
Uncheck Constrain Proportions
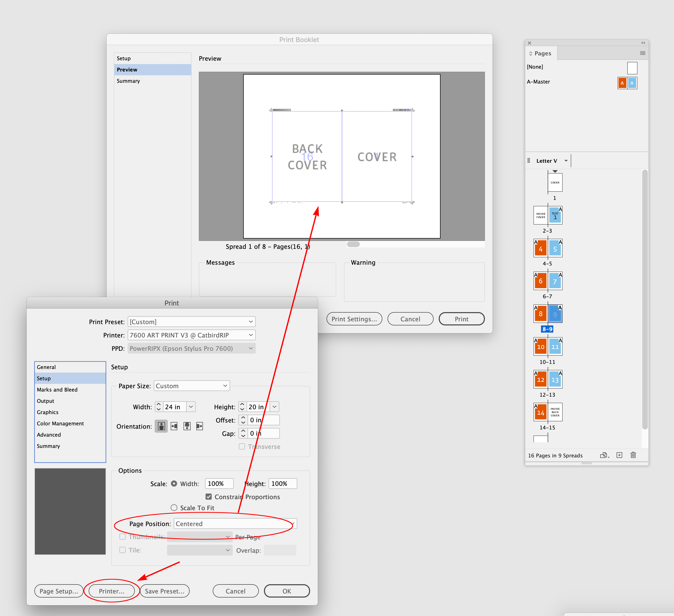point(208,497)
